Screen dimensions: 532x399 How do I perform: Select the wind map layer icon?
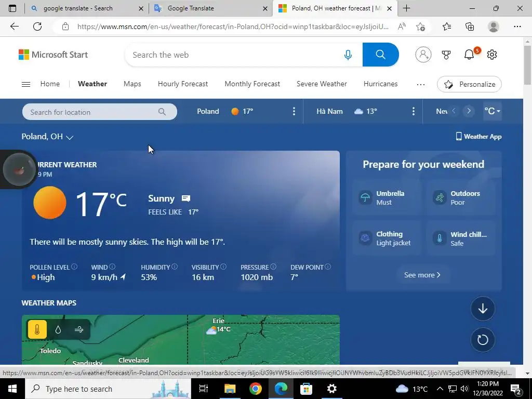[79, 329]
